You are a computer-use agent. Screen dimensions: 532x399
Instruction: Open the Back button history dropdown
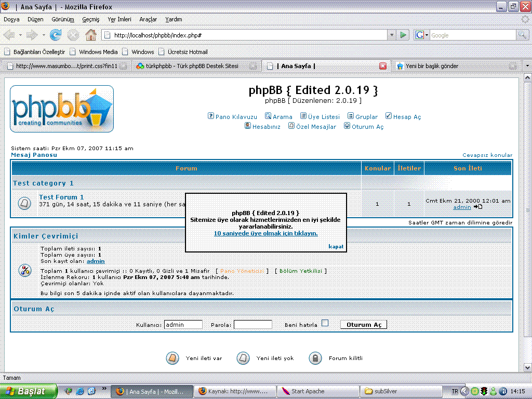pyautogui.click(x=20, y=35)
